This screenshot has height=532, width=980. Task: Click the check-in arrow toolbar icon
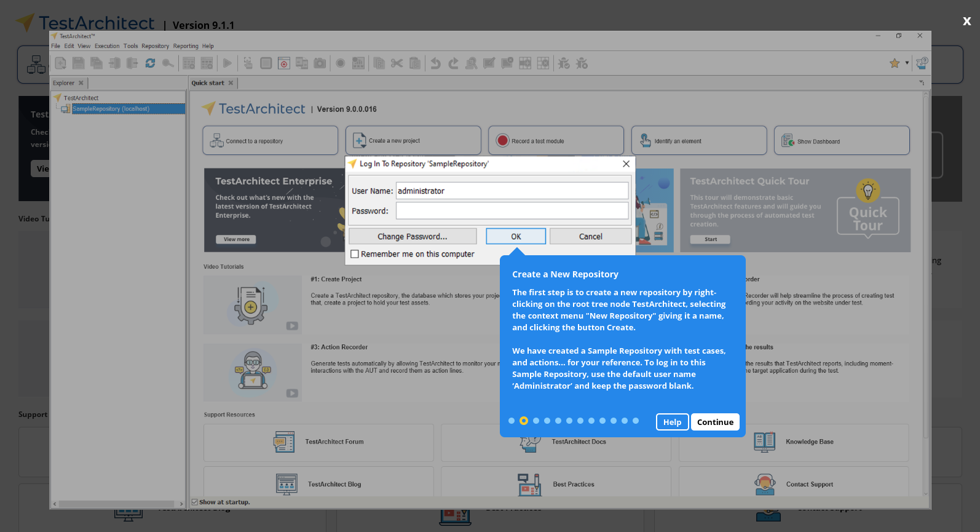114,63
